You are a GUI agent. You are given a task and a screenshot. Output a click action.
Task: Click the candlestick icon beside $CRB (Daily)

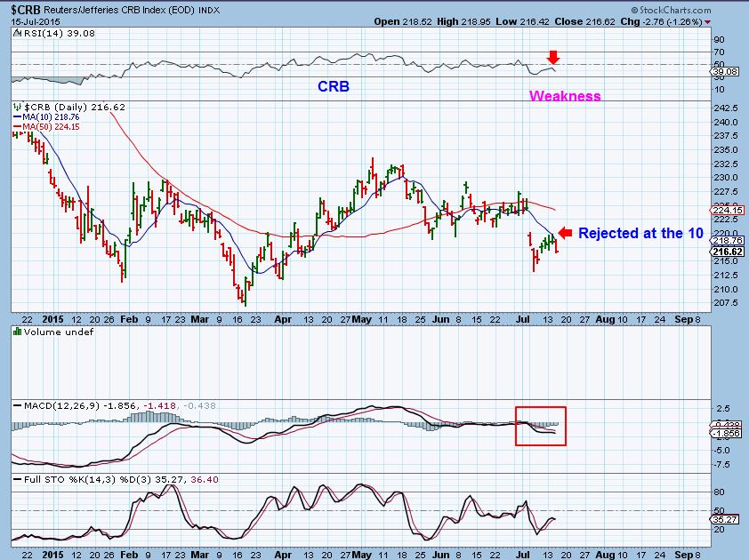point(17,107)
